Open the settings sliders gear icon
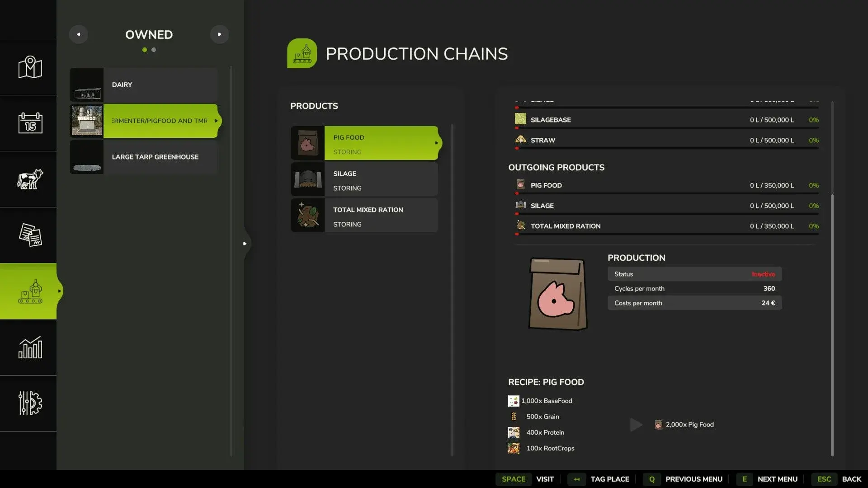The image size is (868, 488). 30,403
